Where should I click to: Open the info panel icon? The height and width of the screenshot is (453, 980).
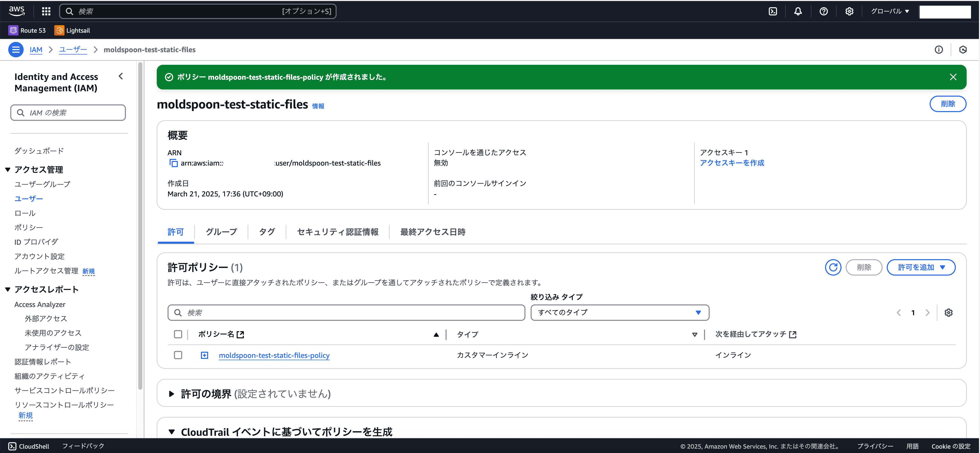(x=939, y=49)
